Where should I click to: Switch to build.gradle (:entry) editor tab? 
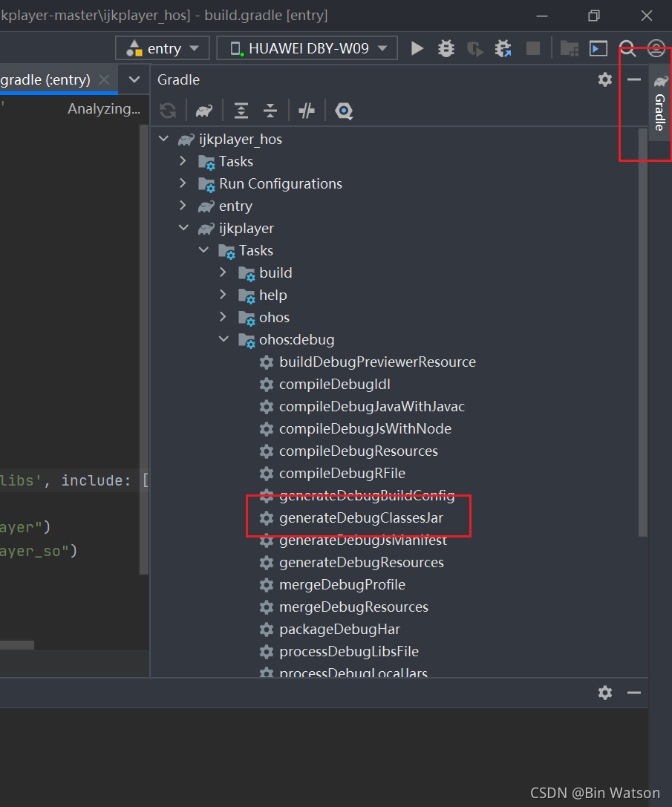(45, 79)
